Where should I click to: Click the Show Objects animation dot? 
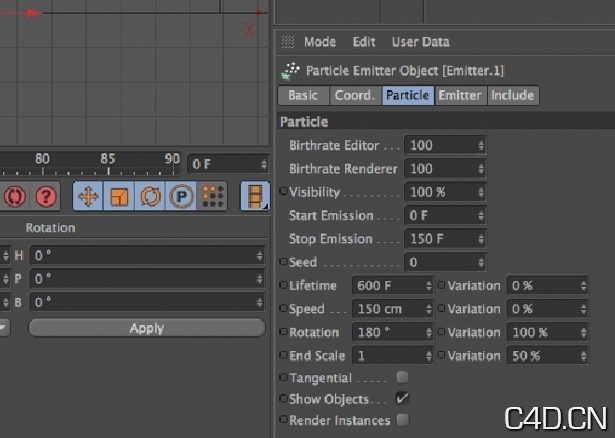pos(283,398)
